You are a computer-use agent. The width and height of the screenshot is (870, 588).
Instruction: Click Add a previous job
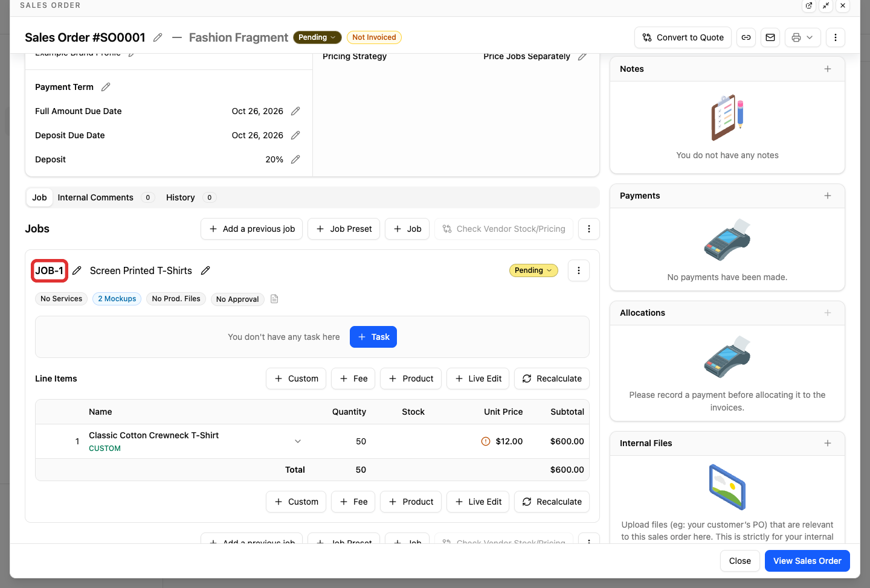point(251,229)
